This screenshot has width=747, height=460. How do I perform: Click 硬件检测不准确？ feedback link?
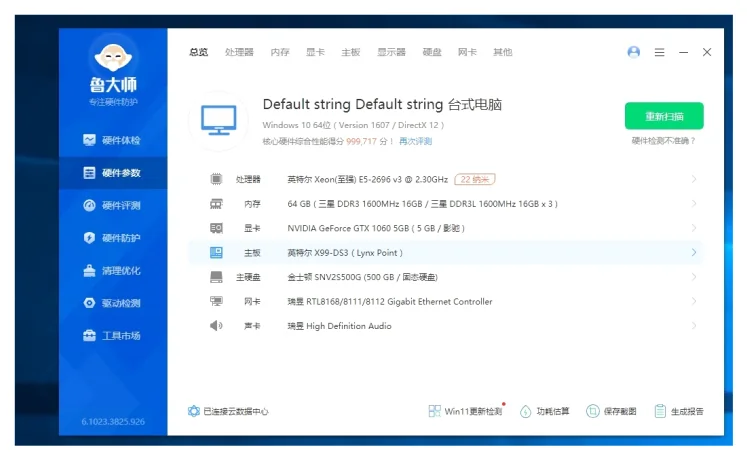point(664,141)
